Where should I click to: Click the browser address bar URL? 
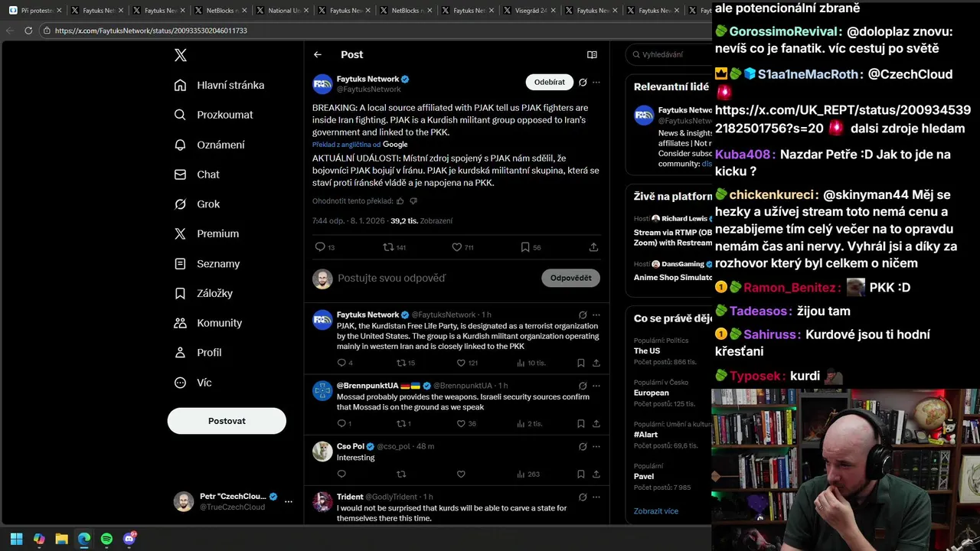[151, 31]
